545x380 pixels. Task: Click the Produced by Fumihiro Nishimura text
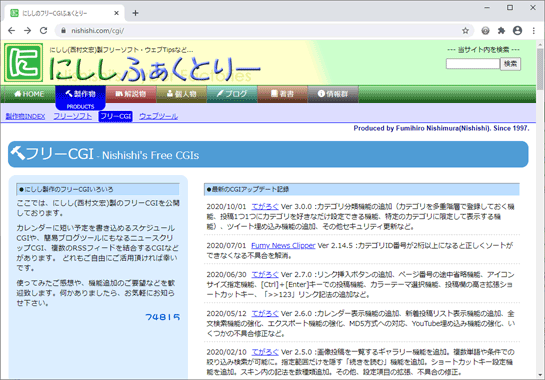pyautogui.click(x=441, y=128)
